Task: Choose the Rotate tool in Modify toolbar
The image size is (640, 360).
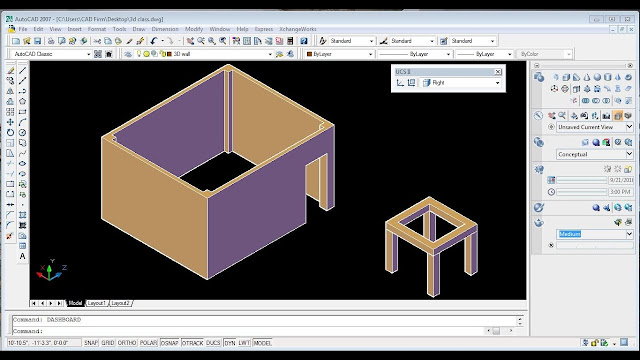Action: [x=10, y=132]
